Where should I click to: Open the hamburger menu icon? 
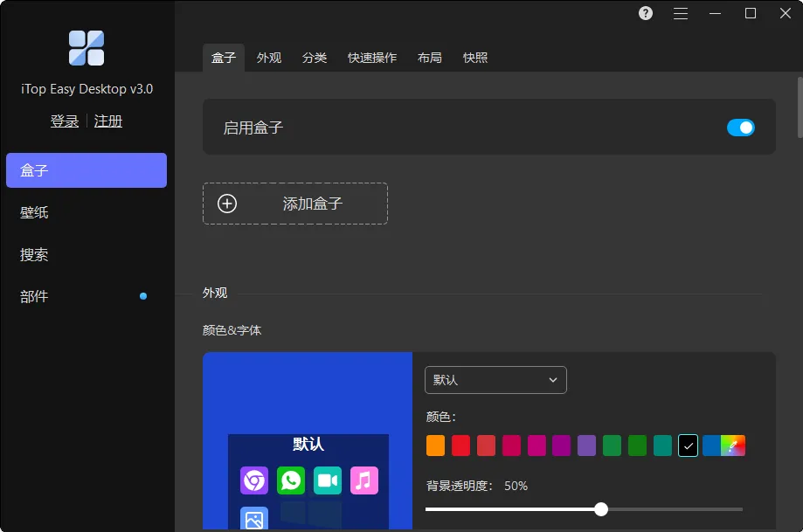tap(680, 13)
